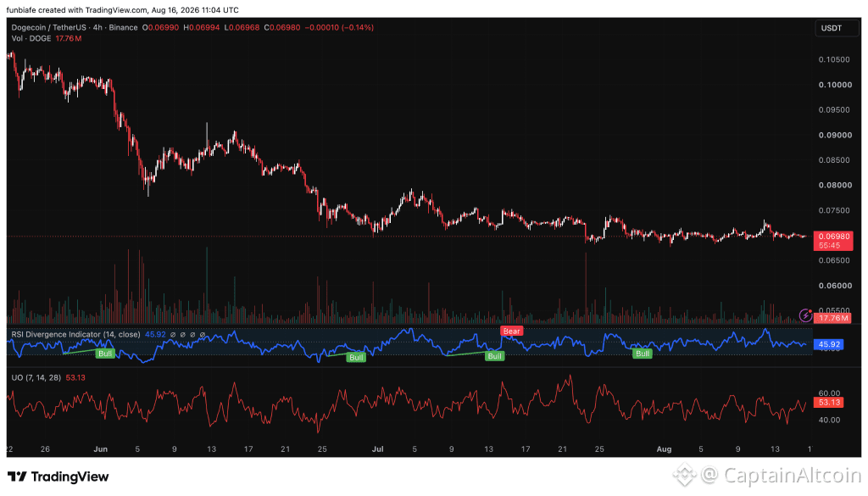Click the Bull label just before July

point(356,357)
